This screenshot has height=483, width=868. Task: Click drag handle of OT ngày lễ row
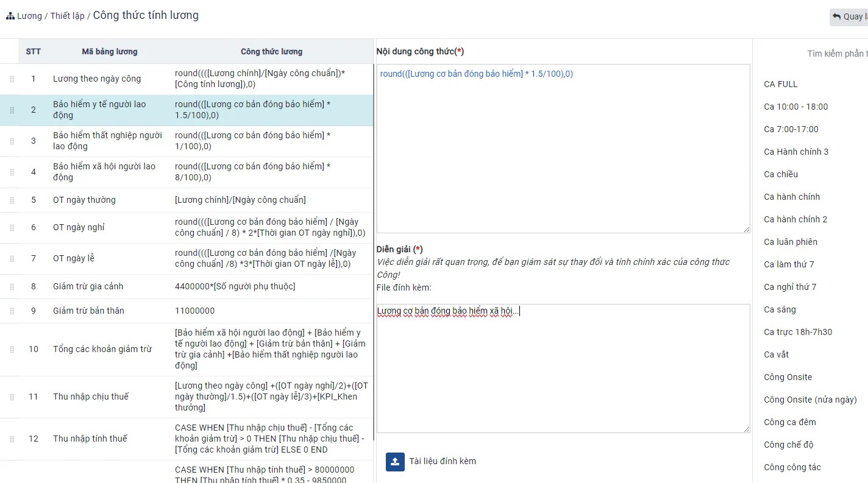(x=12, y=259)
